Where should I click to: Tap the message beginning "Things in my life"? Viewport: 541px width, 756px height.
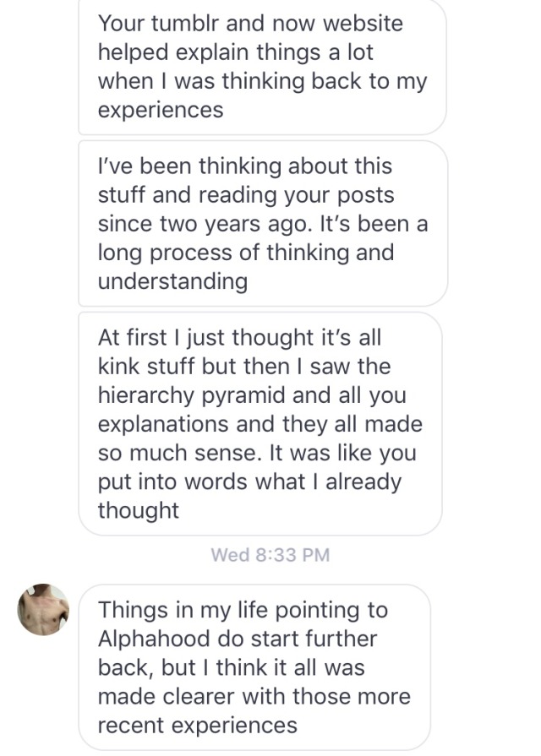(x=254, y=667)
